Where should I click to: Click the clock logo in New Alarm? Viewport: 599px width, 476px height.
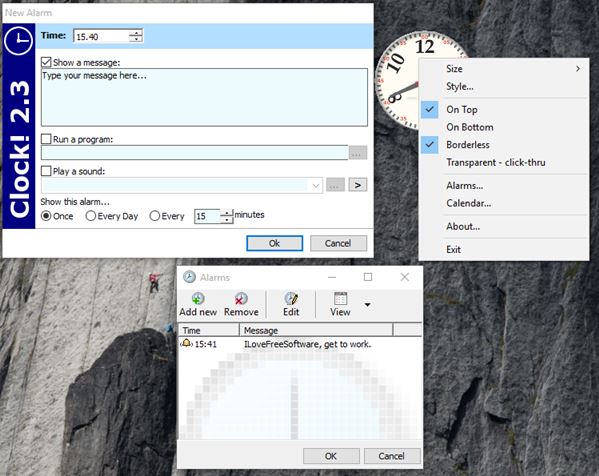tap(18, 40)
